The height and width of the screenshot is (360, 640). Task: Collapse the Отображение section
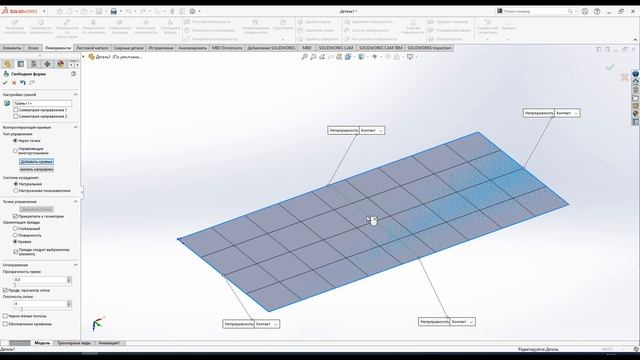point(76,265)
